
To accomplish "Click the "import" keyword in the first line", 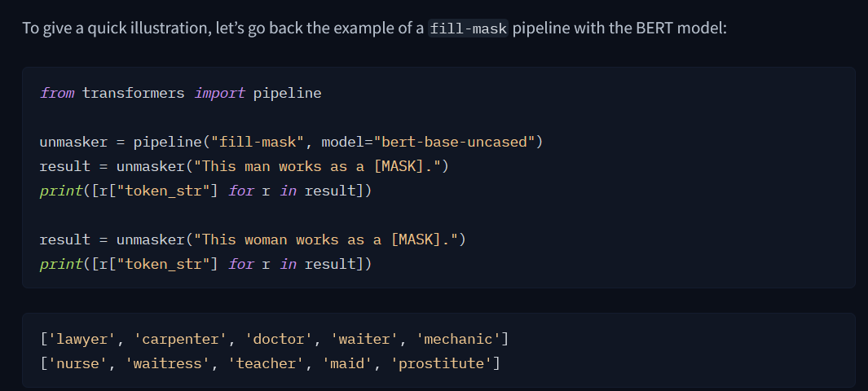I will point(219,93).
